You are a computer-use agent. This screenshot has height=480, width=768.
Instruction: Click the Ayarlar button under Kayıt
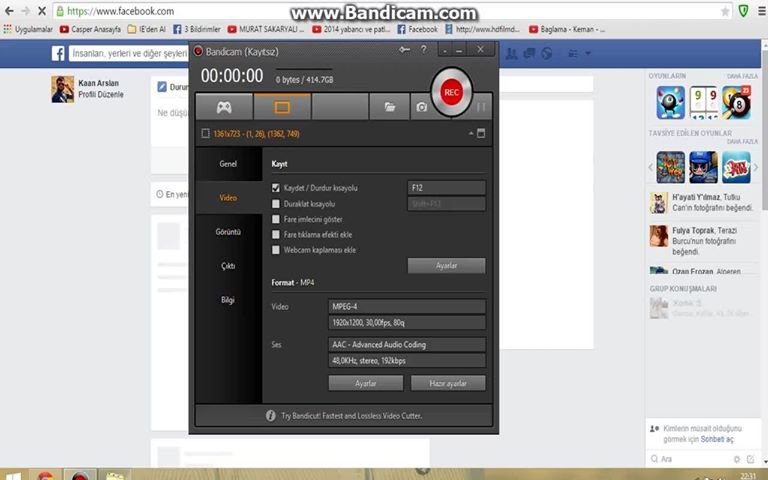pos(446,265)
